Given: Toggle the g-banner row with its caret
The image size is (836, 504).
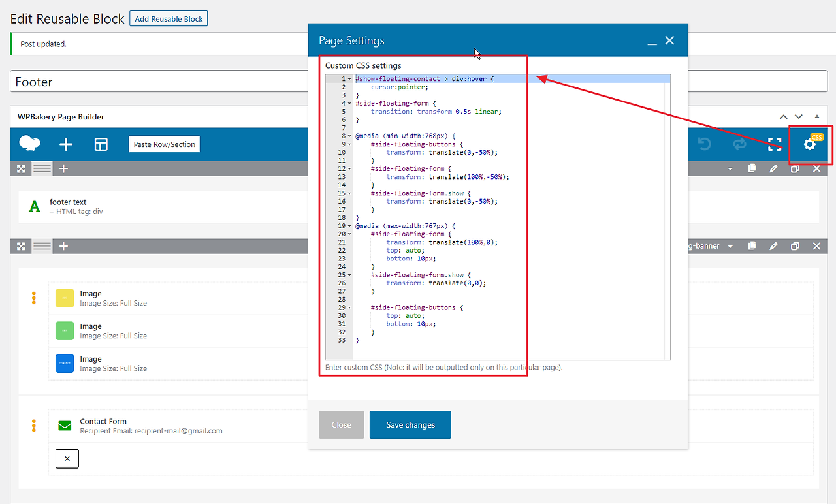Looking at the screenshot, I should click(730, 247).
